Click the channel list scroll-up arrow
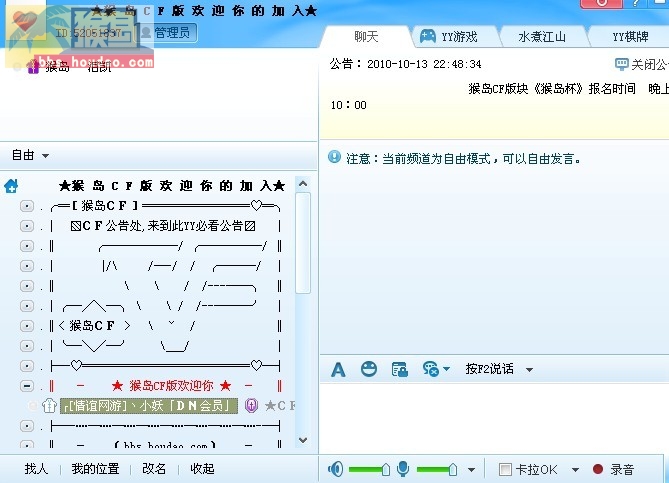This screenshot has width=669, height=483. 303,184
